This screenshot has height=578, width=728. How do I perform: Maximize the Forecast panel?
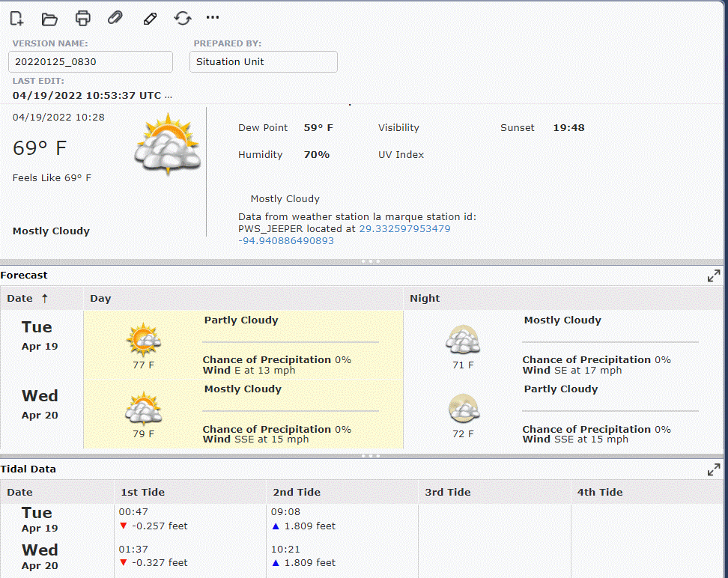[x=714, y=276]
